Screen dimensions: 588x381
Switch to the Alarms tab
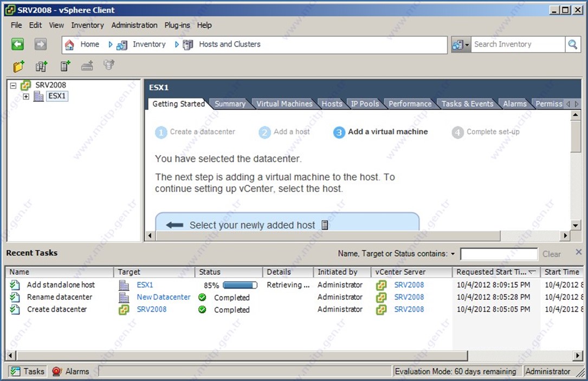pos(514,104)
